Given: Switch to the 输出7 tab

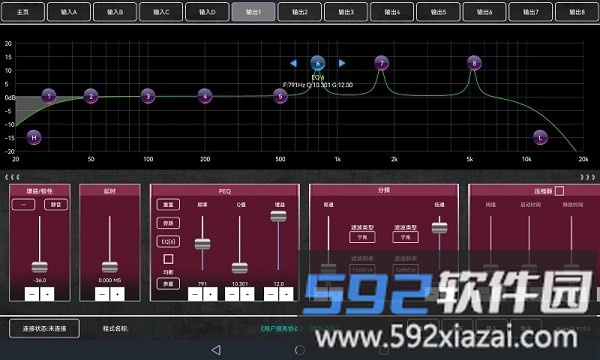Looking at the screenshot, I should pos(531,12).
